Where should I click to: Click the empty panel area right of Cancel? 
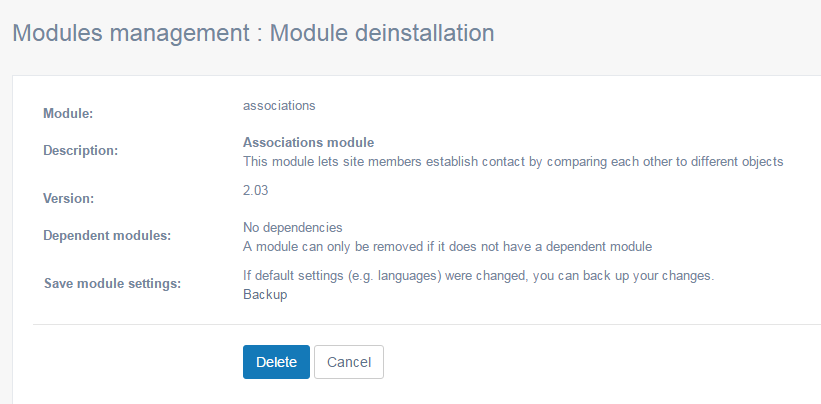point(602,362)
